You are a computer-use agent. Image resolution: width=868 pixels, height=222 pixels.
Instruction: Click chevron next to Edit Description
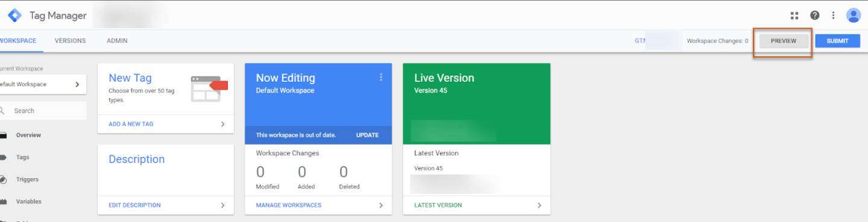point(222,205)
